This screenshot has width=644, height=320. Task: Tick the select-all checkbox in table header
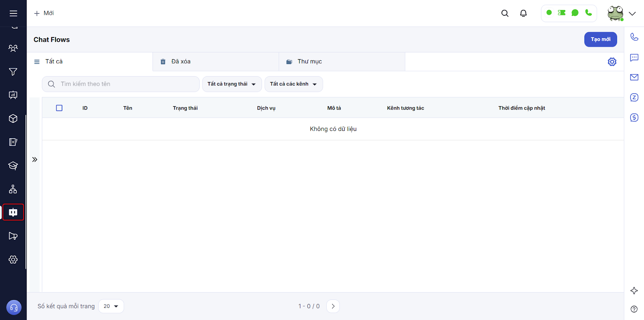click(x=59, y=108)
